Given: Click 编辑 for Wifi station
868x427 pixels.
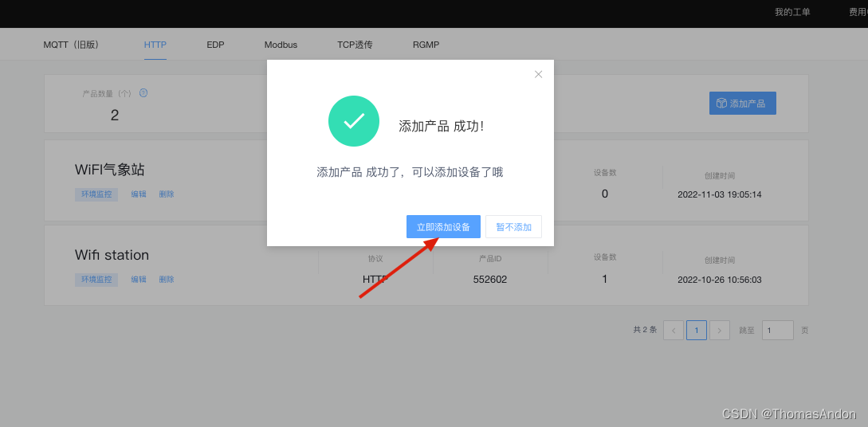Looking at the screenshot, I should (139, 280).
